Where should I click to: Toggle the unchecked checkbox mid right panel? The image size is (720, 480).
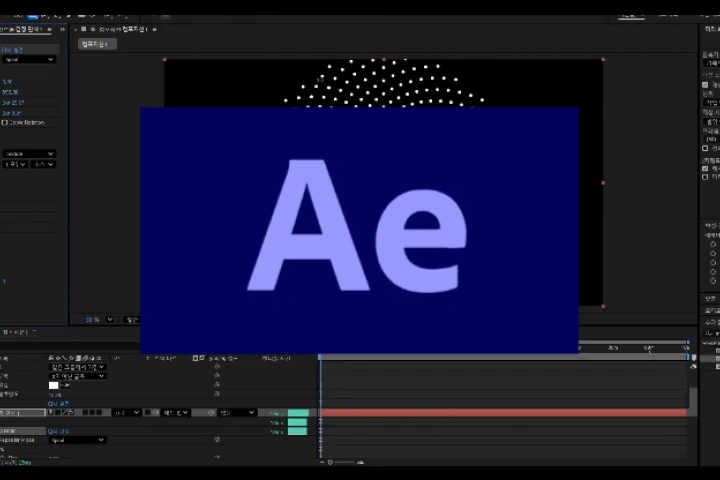tap(705, 148)
